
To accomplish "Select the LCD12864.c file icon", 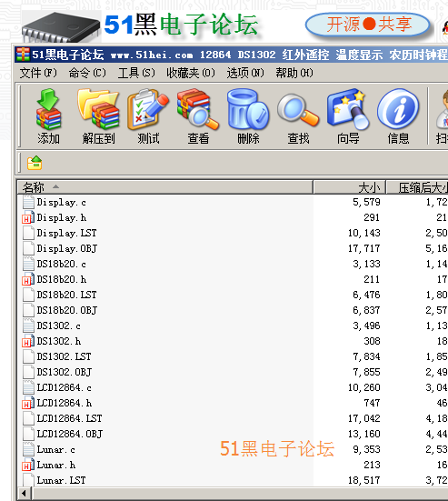I will click(x=28, y=387).
